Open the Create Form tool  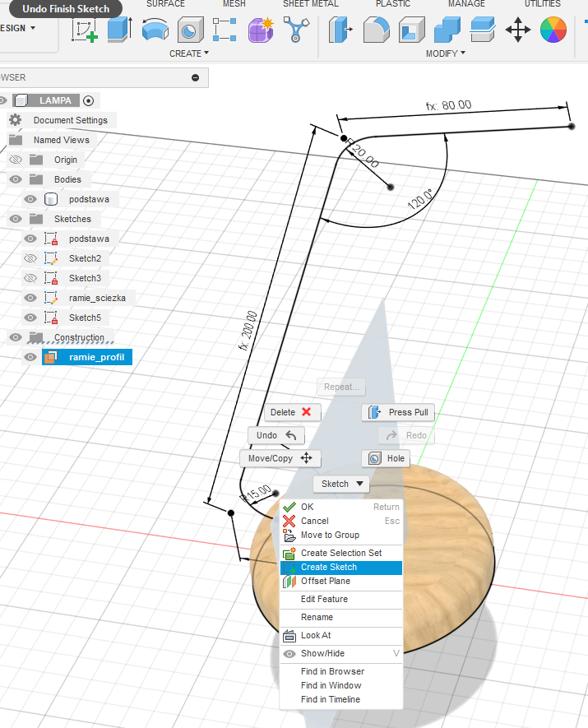[260, 30]
